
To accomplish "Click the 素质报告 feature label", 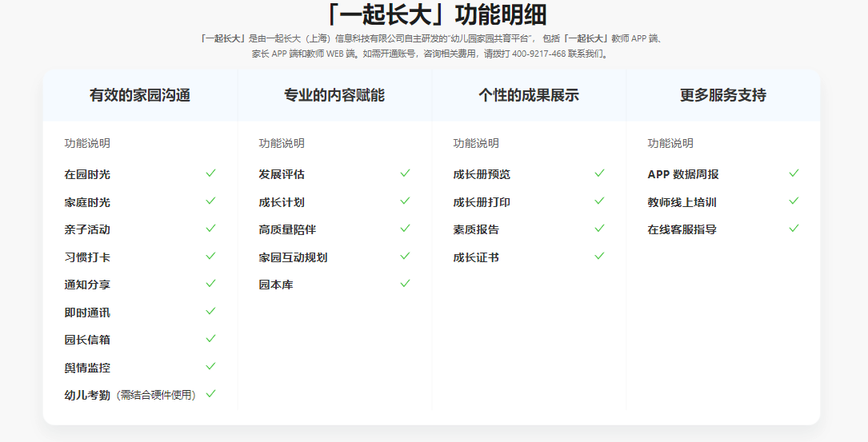I will coord(475,229).
